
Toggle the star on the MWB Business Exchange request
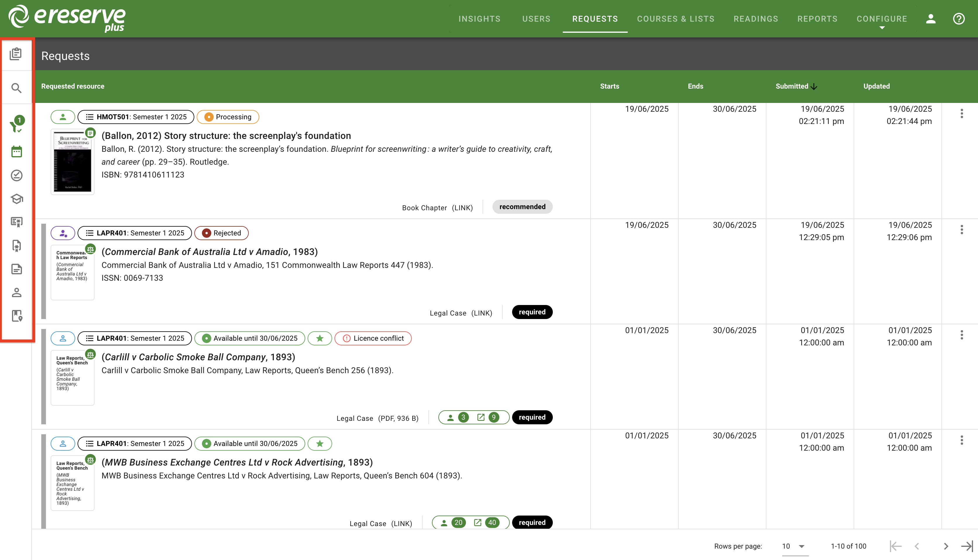[320, 443]
